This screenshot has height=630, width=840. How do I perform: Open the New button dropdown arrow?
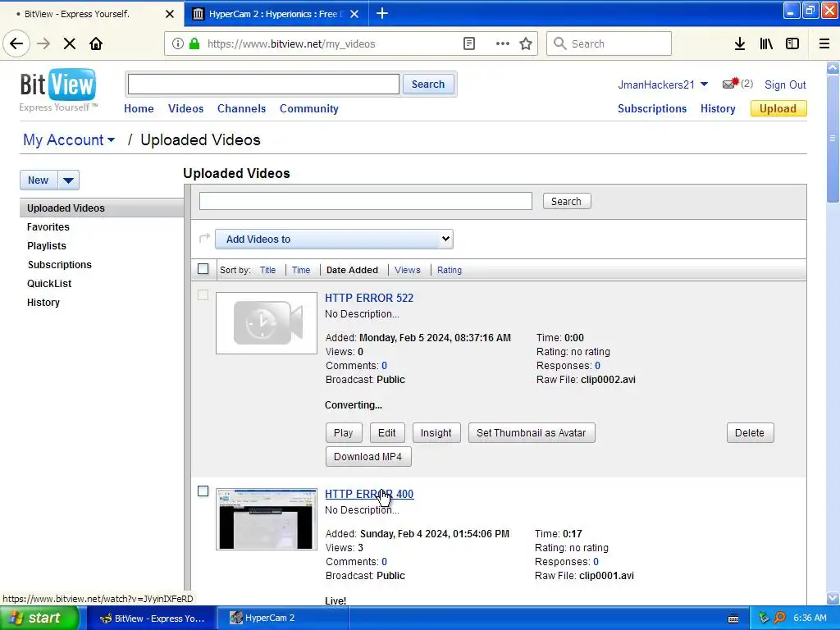[69, 180]
